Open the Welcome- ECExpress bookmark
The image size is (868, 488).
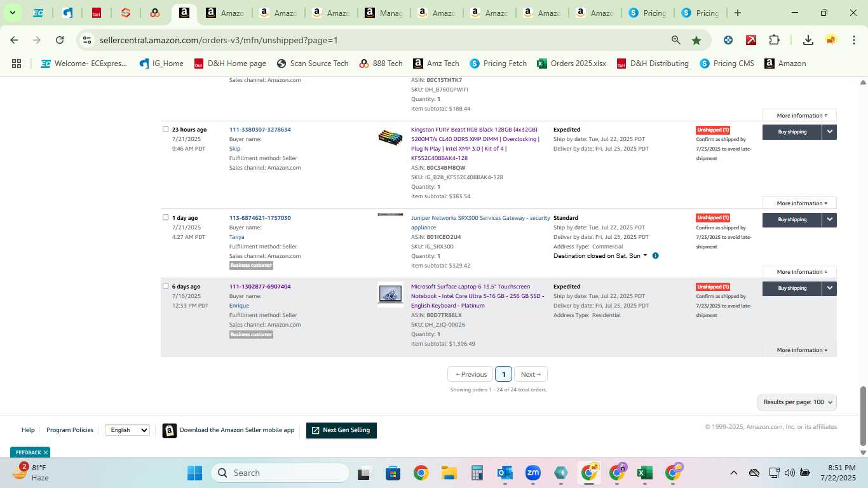(x=84, y=64)
